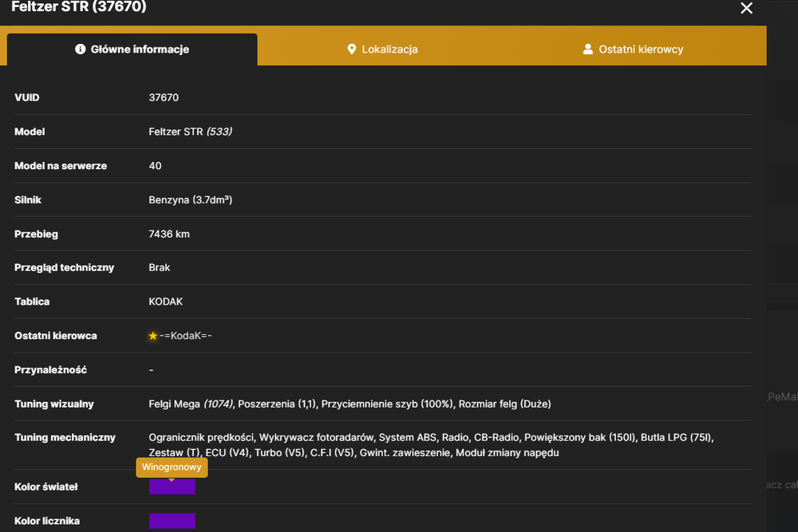Click the info icon in Główne informacje tab
The height and width of the screenshot is (532, 798).
click(x=80, y=49)
